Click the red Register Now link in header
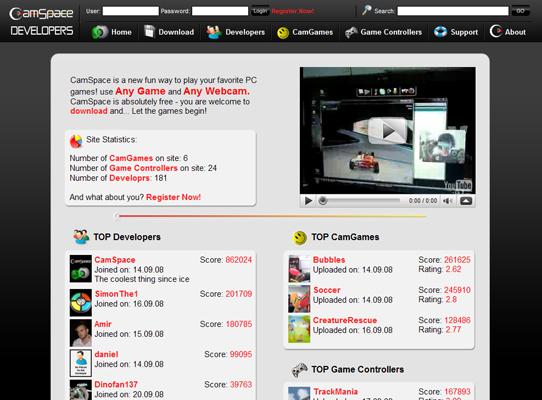542x400 pixels. (x=292, y=11)
